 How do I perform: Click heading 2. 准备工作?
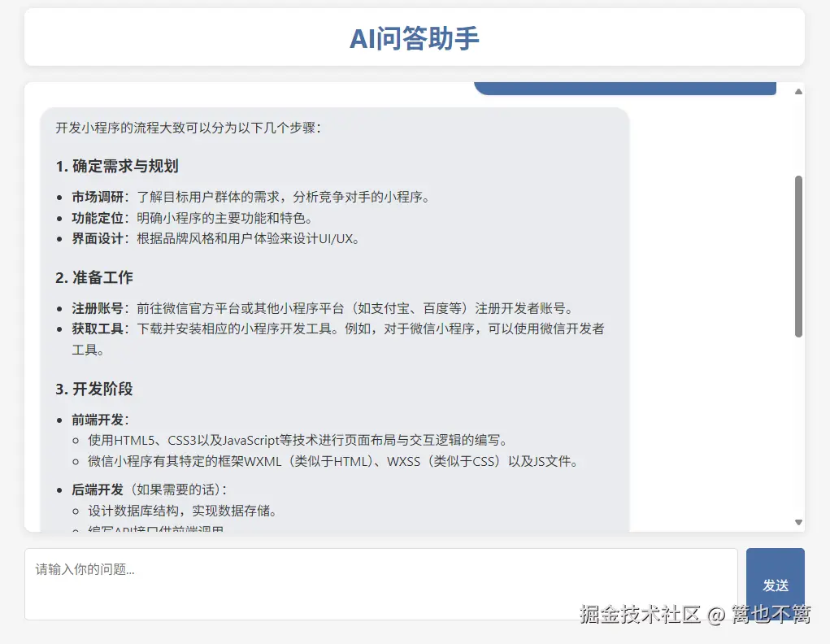tap(94, 277)
